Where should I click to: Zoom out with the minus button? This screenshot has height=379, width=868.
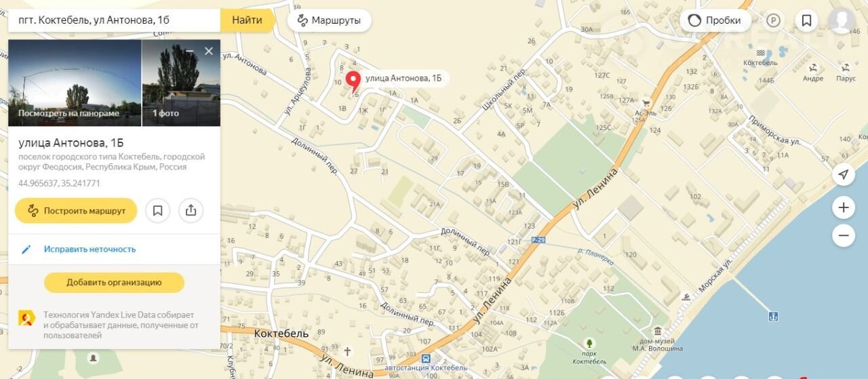[843, 235]
